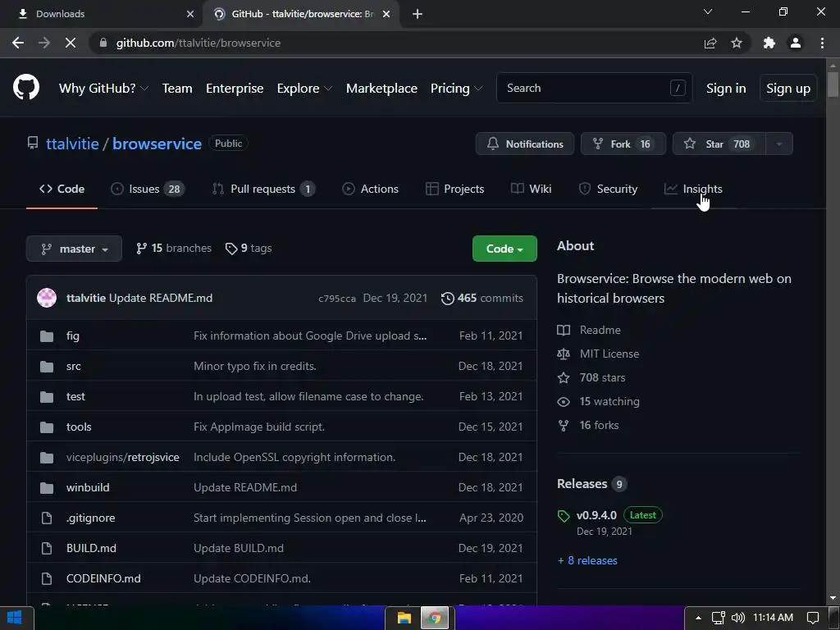Image resolution: width=840 pixels, height=630 pixels.
Task: Open Notifications for this repository
Action: click(x=524, y=144)
